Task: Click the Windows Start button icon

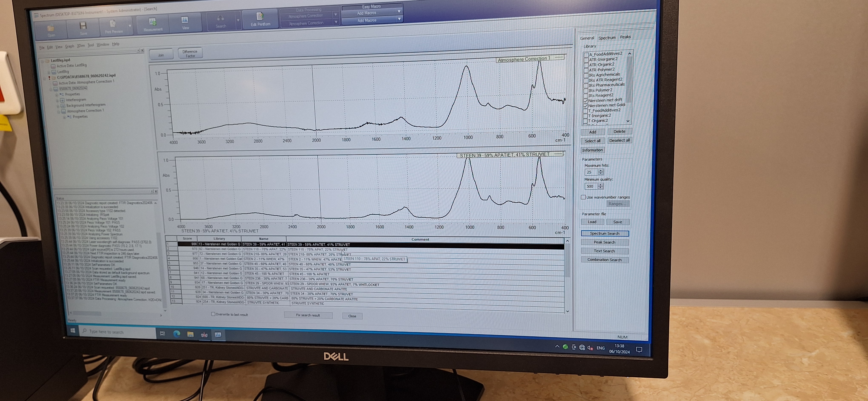Action: [x=73, y=331]
